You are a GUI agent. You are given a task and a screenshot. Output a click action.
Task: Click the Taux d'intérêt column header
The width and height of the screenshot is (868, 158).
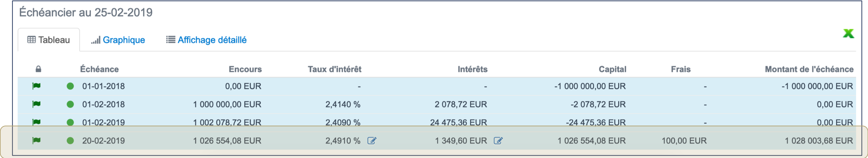point(334,70)
